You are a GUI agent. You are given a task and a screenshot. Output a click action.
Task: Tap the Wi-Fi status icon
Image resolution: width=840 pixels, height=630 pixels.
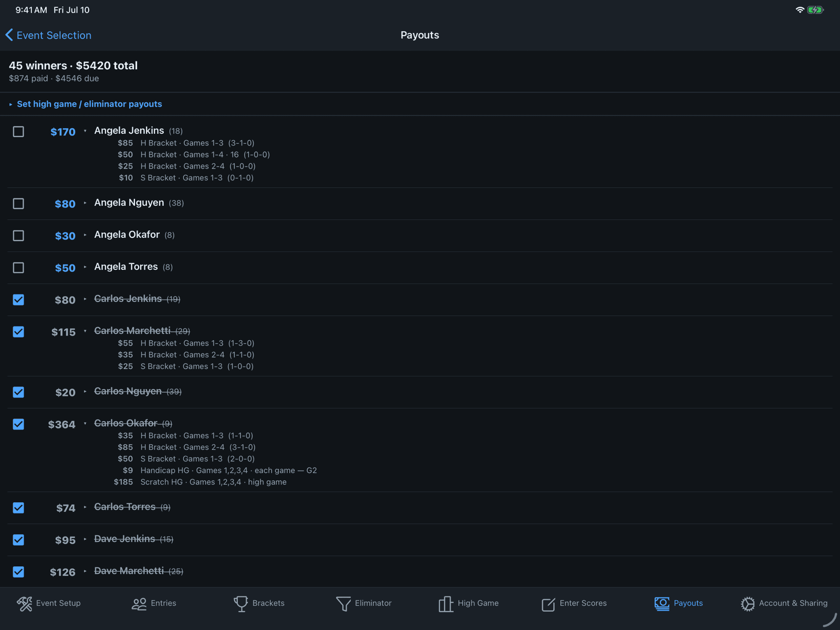pos(800,10)
